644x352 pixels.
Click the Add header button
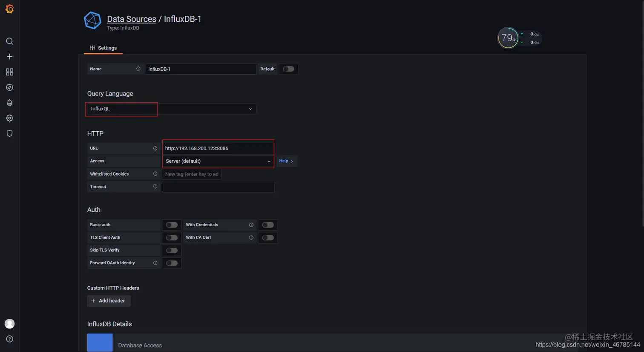[x=109, y=301]
